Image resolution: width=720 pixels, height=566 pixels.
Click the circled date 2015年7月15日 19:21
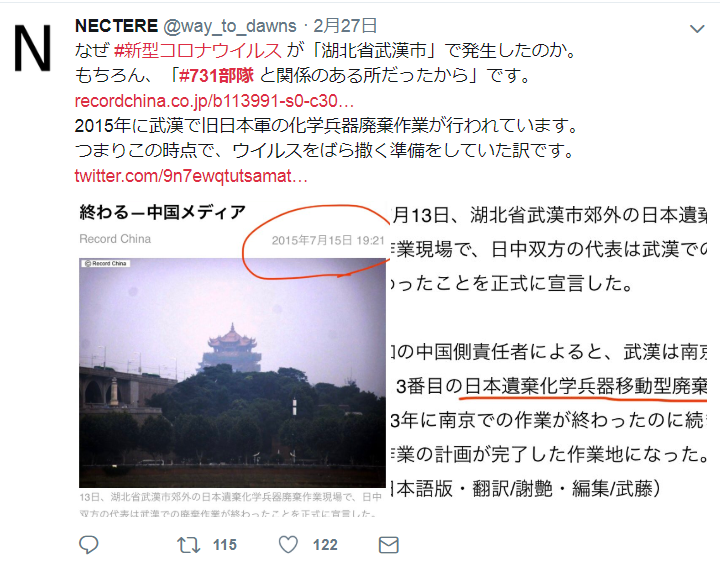[x=328, y=240]
